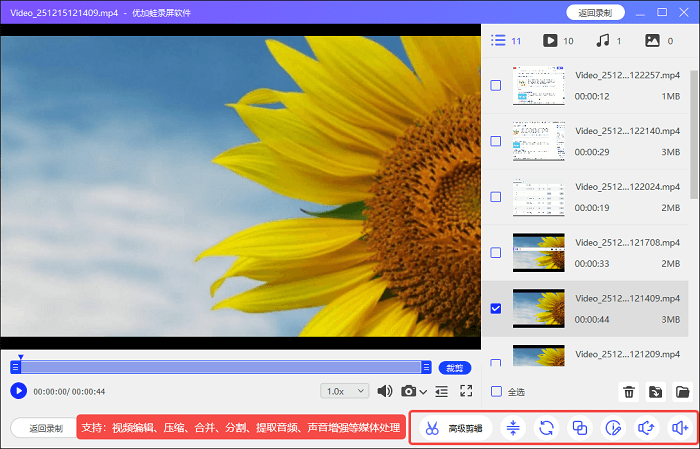Tick the checkbox for Video_2512...122257.mp4

[496, 86]
